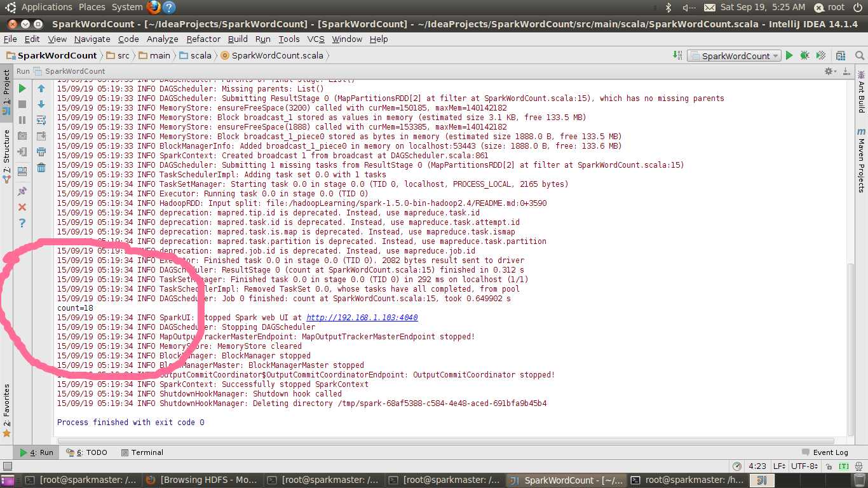Screen dimensions: 868x488
Task: Click the console horizontal scrollbar
Action: [446, 440]
